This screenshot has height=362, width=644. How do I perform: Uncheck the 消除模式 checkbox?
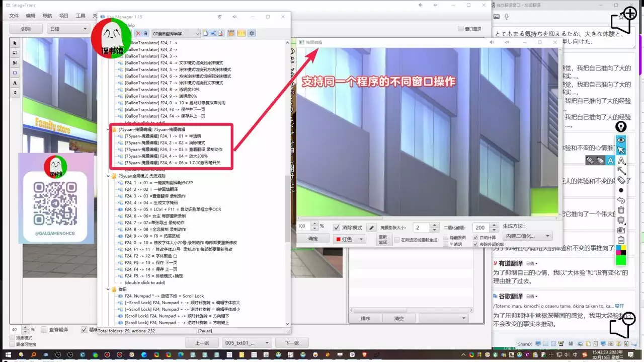337,228
